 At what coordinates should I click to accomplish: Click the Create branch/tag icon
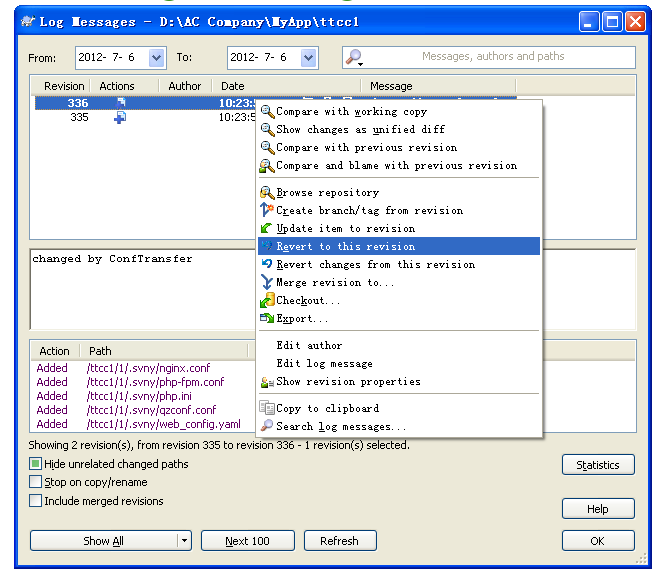(x=267, y=210)
